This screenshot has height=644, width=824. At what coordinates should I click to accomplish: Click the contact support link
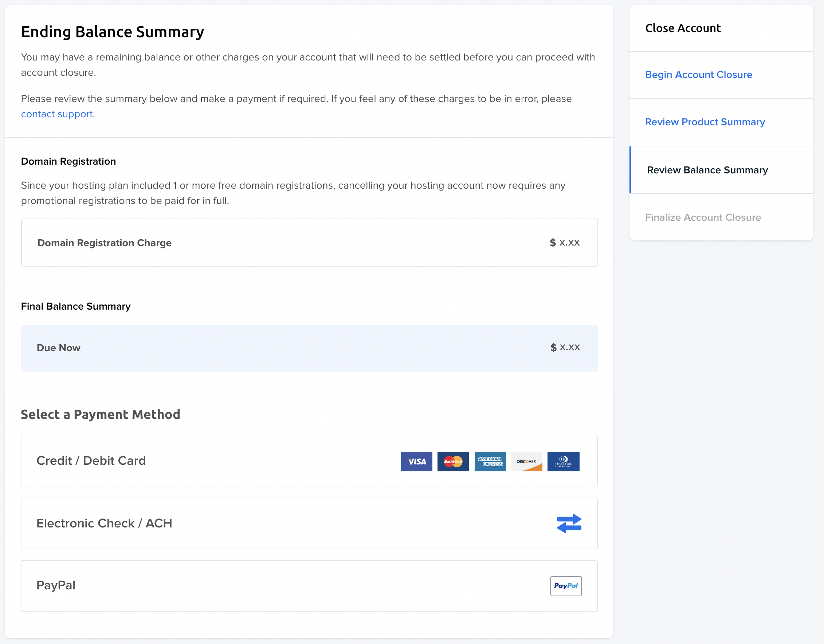tap(56, 114)
